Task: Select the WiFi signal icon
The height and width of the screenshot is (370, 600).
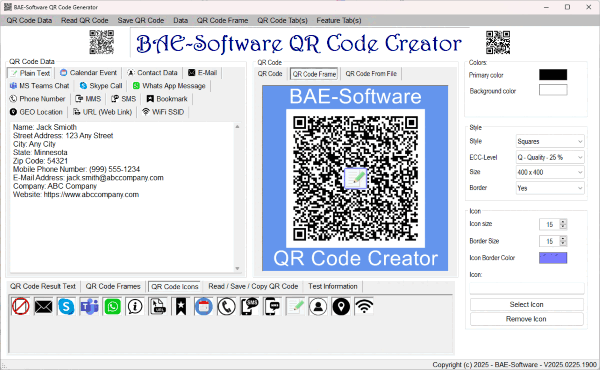Action: point(364,306)
